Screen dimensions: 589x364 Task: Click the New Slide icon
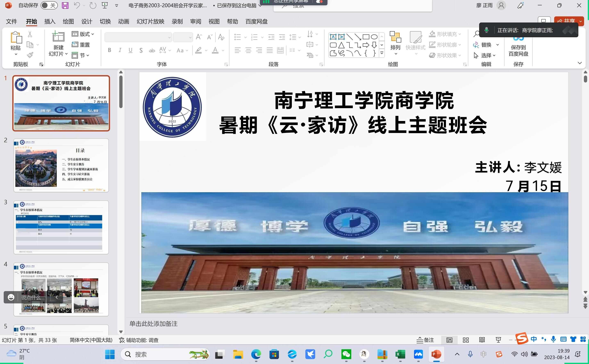pyautogui.click(x=58, y=37)
